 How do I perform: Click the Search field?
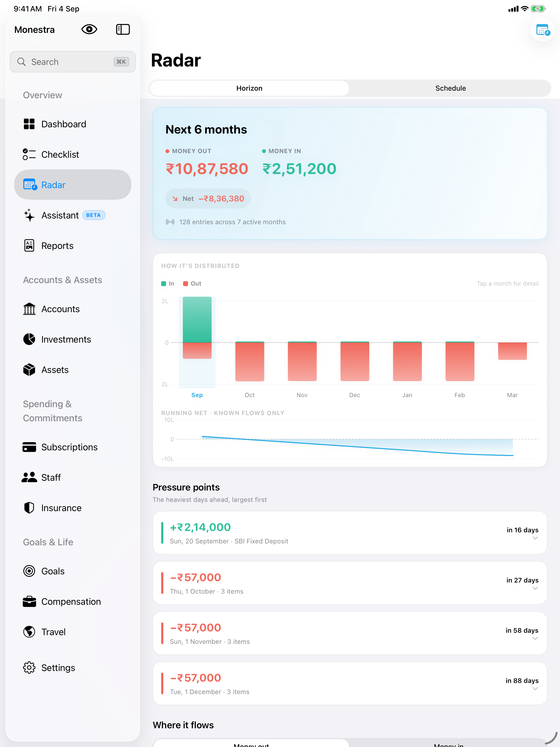coord(72,62)
